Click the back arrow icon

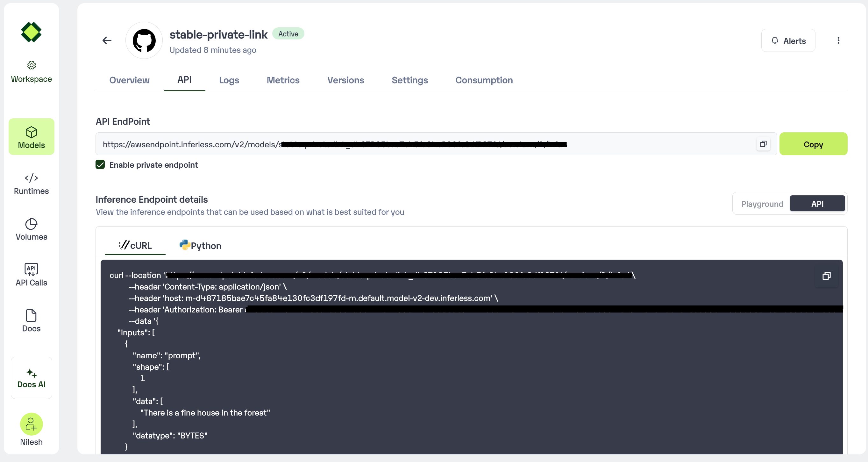107,40
